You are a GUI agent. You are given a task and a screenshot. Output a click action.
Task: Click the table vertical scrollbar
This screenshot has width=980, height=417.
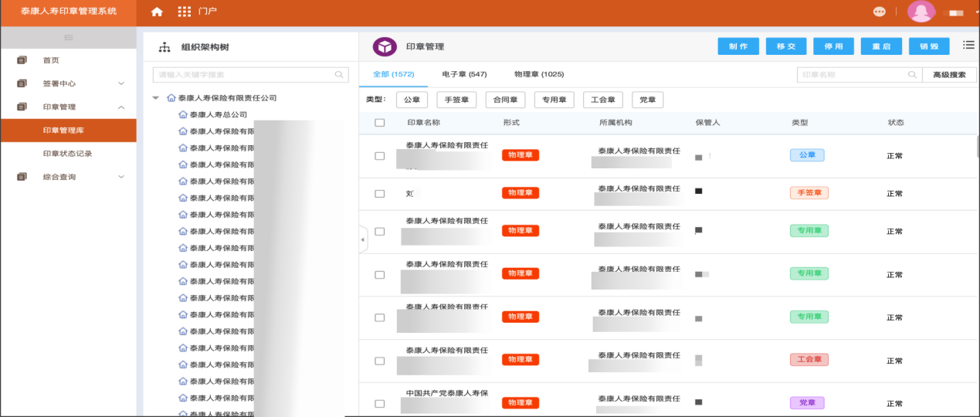[977, 146]
